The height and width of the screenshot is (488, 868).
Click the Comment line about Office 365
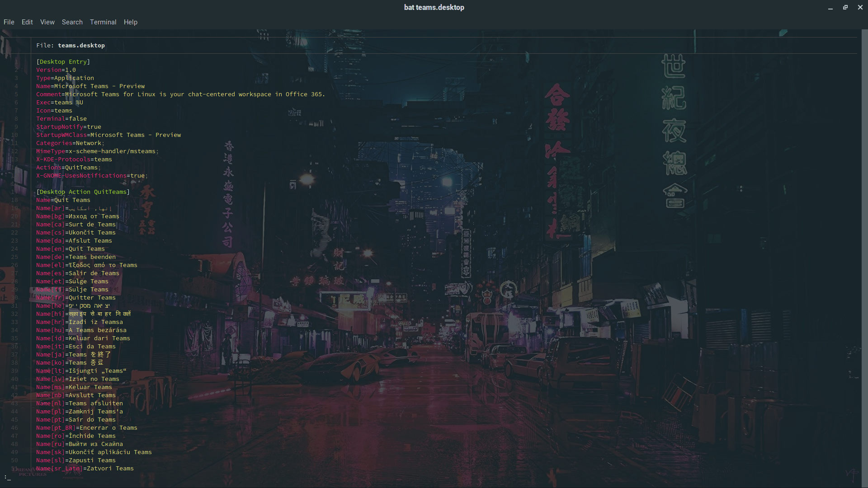pyautogui.click(x=181, y=94)
